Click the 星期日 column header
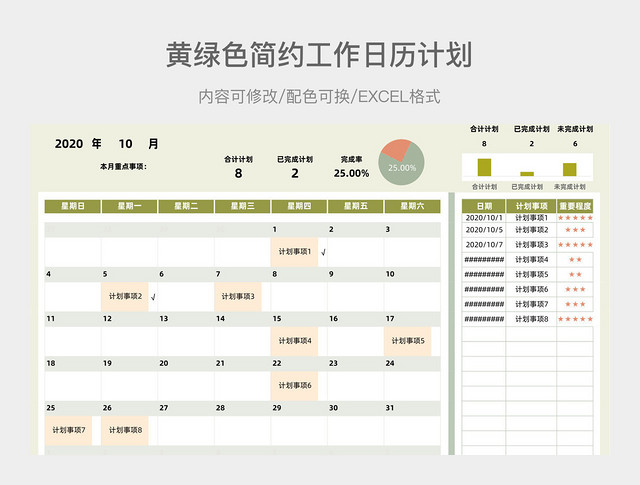The image size is (640, 485). pyautogui.click(x=73, y=206)
